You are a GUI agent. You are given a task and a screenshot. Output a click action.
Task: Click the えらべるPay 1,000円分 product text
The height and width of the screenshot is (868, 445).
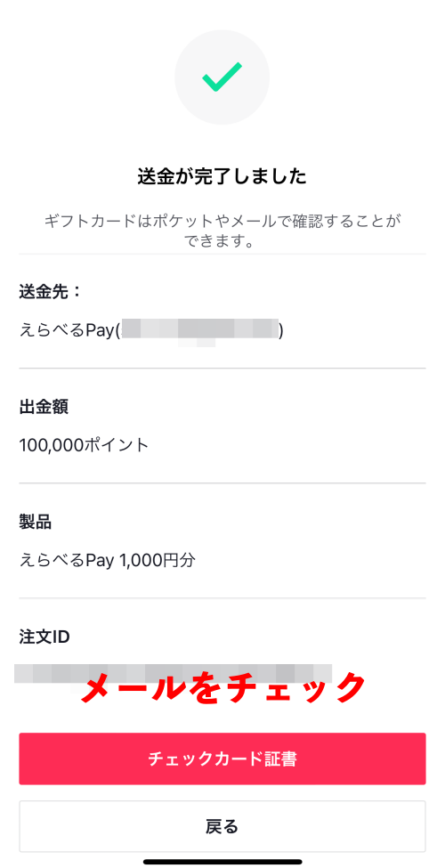tap(108, 560)
